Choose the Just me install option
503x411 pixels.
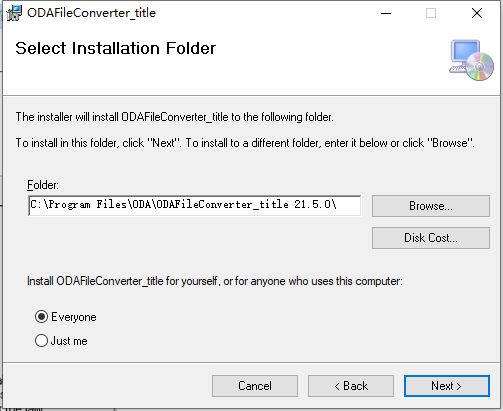[x=41, y=341]
